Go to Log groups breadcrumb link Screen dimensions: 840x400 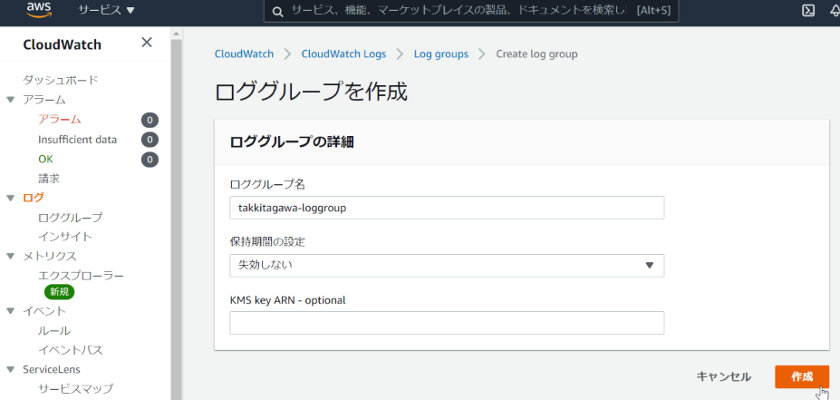click(441, 54)
